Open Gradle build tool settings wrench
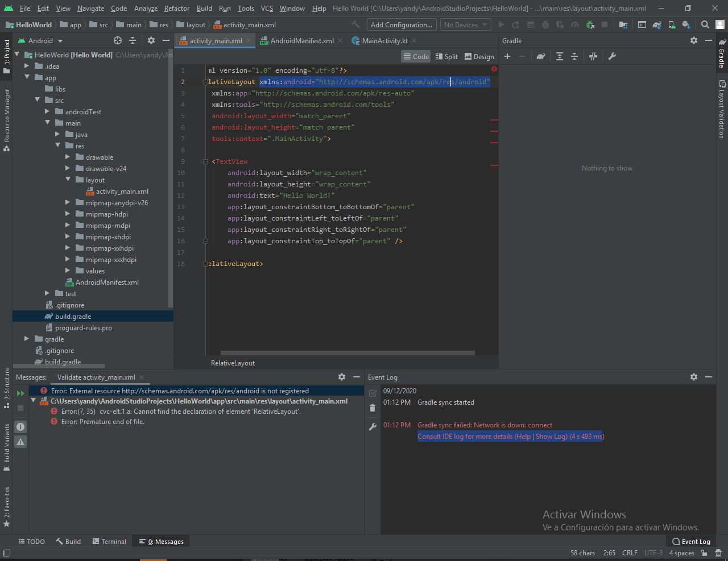This screenshot has width=728, height=561. click(x=612, y=56)
